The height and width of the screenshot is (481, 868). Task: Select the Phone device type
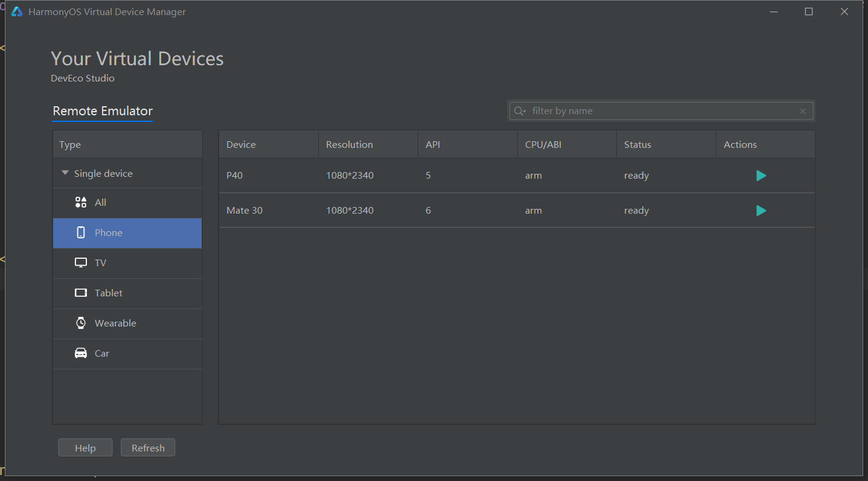coord(127,233)
